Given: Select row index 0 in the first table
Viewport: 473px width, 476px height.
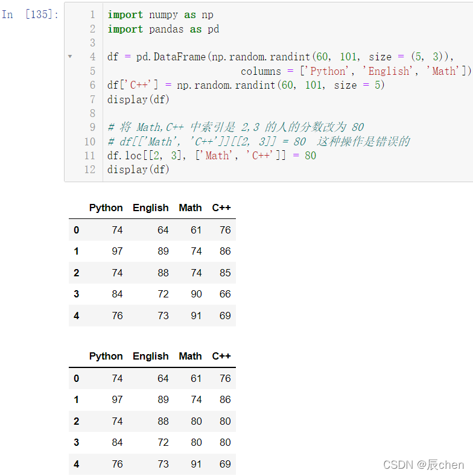Looking at the screenshot, I should 76,230.
